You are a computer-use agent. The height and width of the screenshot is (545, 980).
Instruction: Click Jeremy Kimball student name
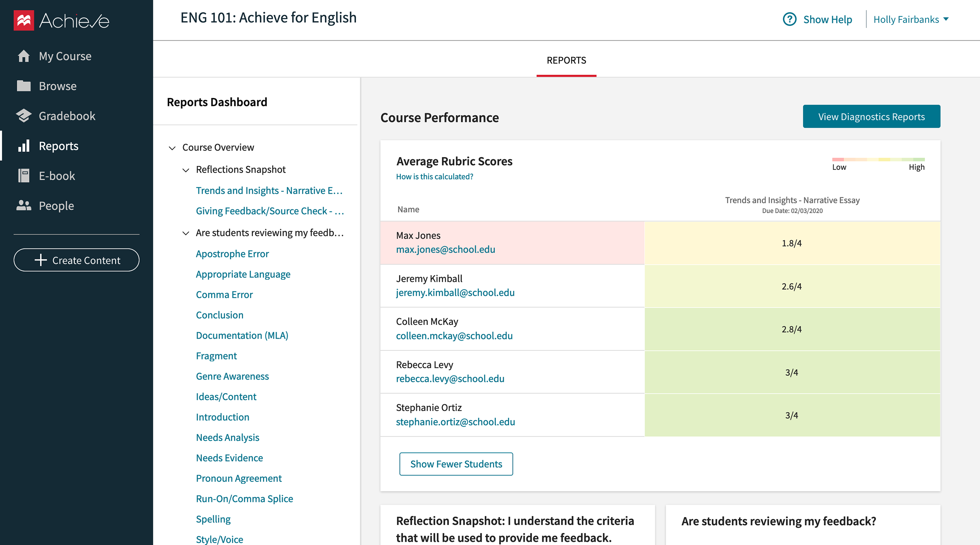point(429,279)
